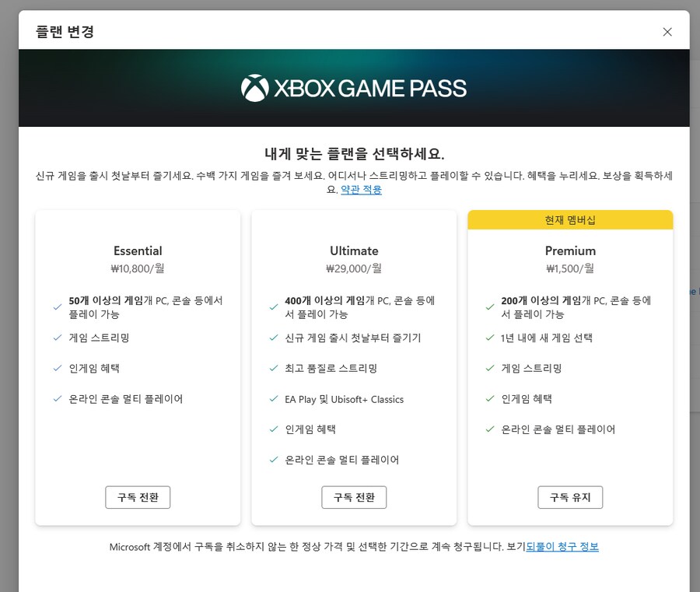This screenshot has height=592, width=700.
Task: Select the 구독 전환 button under Essential
Action: tap(138, 497)
